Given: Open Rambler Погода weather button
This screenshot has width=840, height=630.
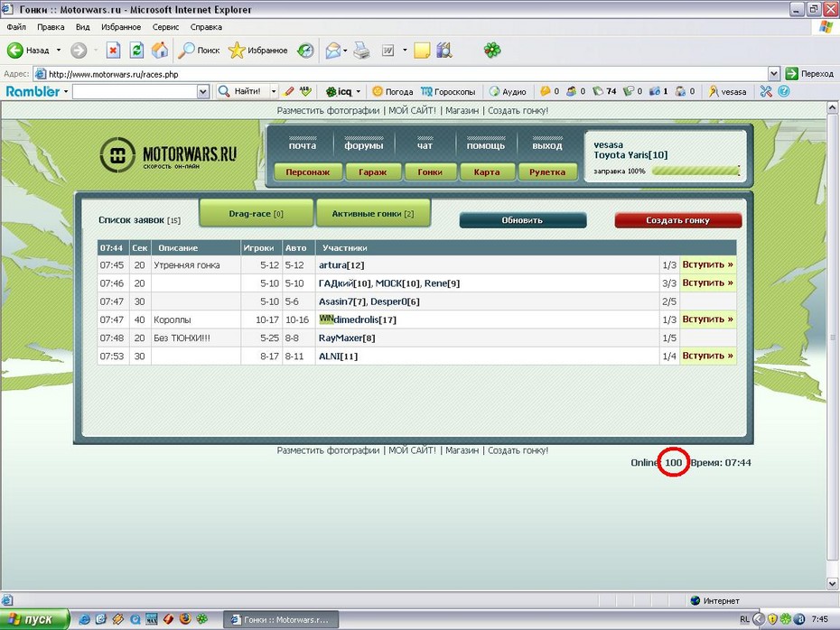Looking at the screenshot, I should [x=393, y=91].
